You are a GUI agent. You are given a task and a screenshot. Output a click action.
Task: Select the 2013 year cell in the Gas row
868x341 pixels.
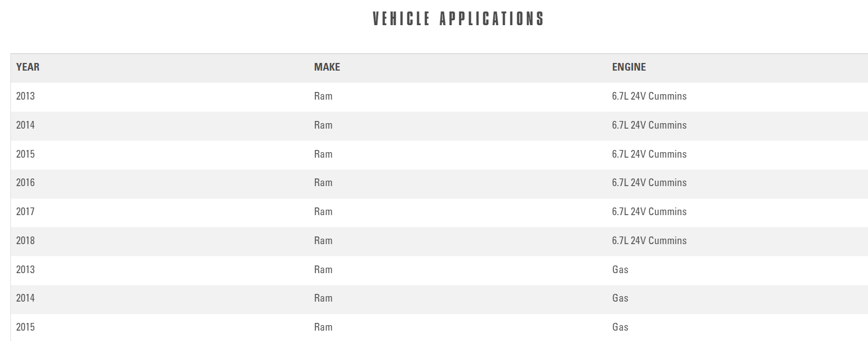tap(25, 270)
